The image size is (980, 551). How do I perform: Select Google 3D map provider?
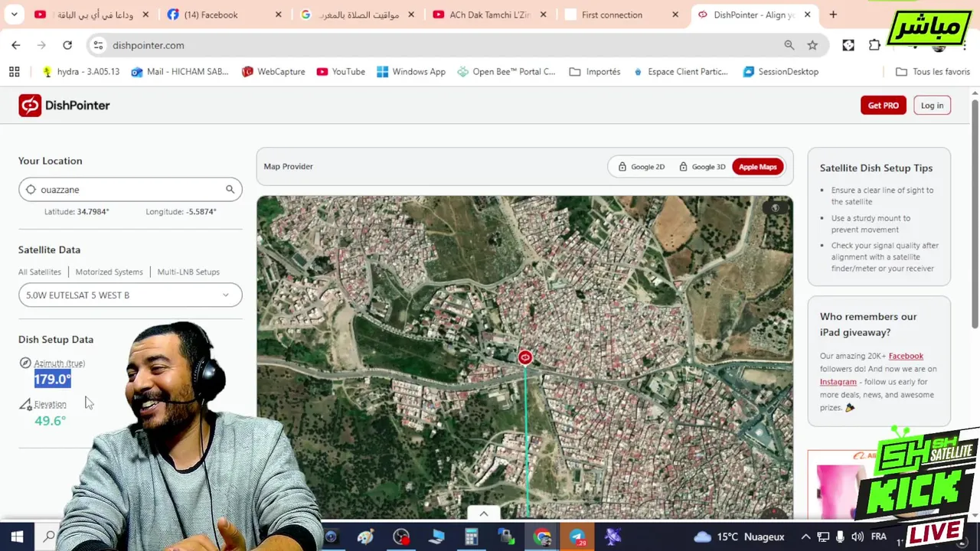click(702, 167)
